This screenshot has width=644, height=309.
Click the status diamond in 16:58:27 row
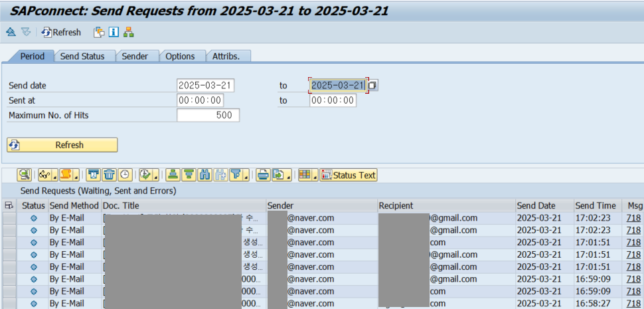[x=34, y=304]
